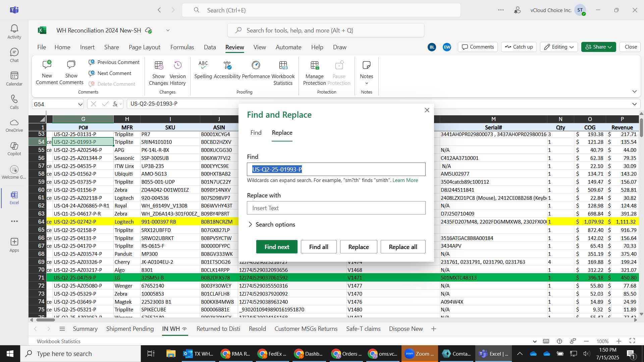Add a new sheet
Image resolution: width=644 pixels, height=362 pixels.
434,329
